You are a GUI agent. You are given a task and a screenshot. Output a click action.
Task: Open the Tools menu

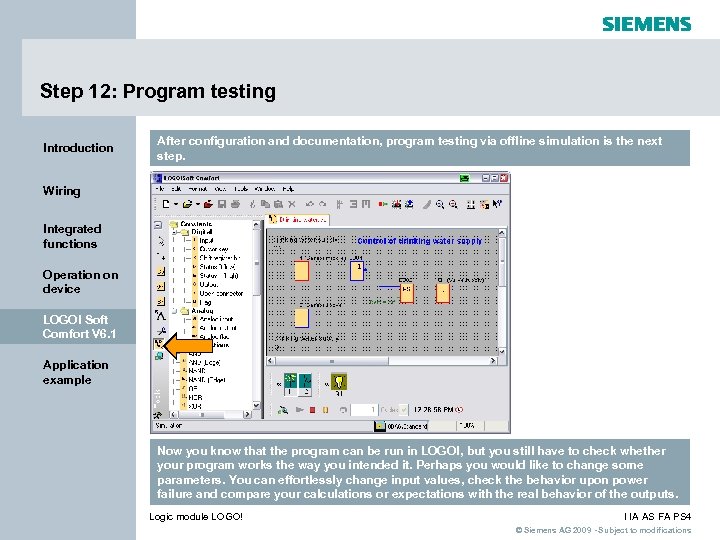click(241, 189)
